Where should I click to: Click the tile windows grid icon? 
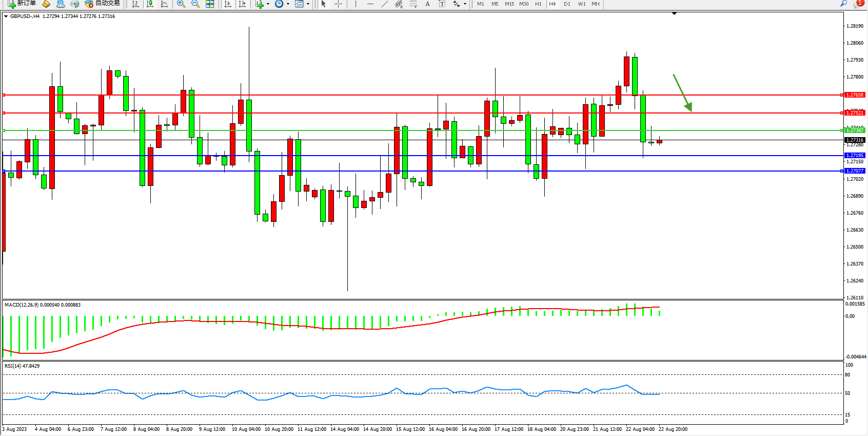[x=210, y=4]
